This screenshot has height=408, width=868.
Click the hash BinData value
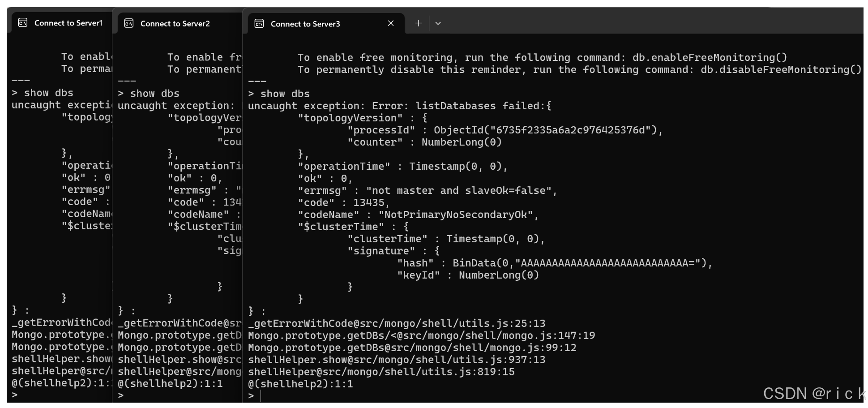point(579,263)
